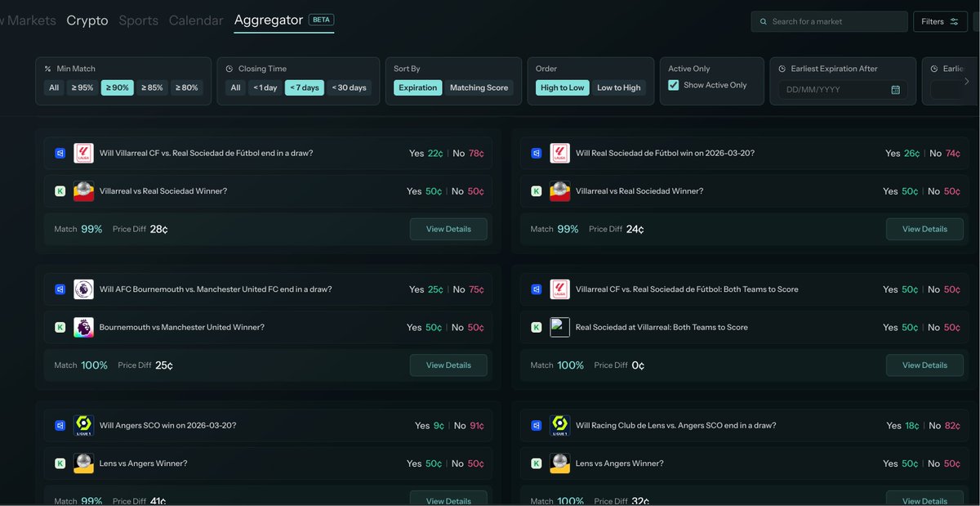Viewport: 980px width, 506px height.
Task: Select the < 1 day closing time option
Action: [x=265, y=87]
